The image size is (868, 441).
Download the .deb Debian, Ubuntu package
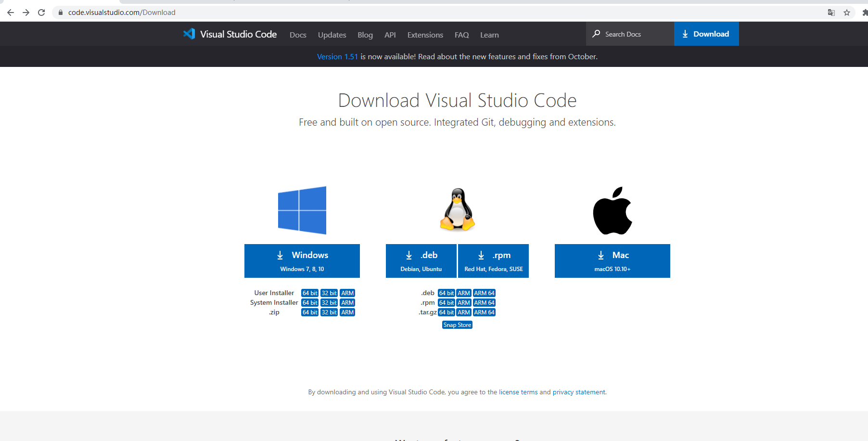point(421,261)
